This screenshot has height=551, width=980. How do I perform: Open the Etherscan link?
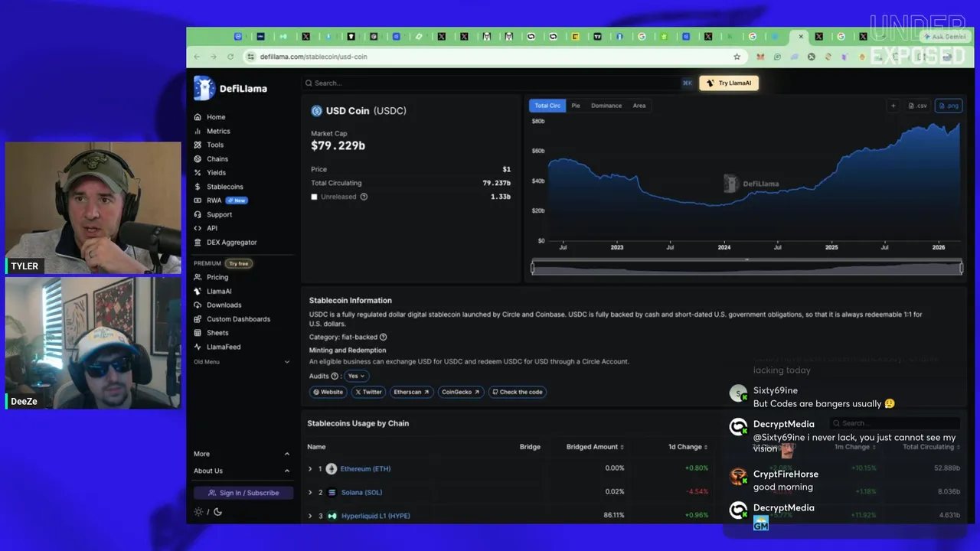(411, 392)
